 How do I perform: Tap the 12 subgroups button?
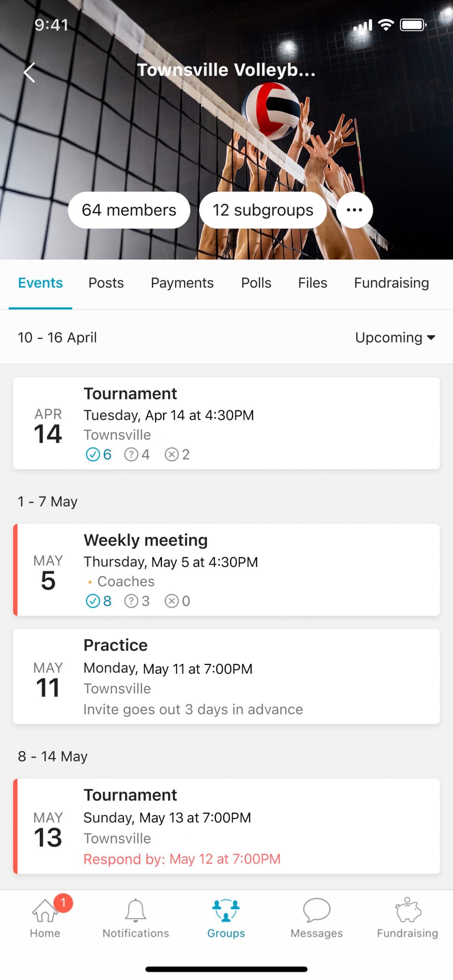(263, 210)
